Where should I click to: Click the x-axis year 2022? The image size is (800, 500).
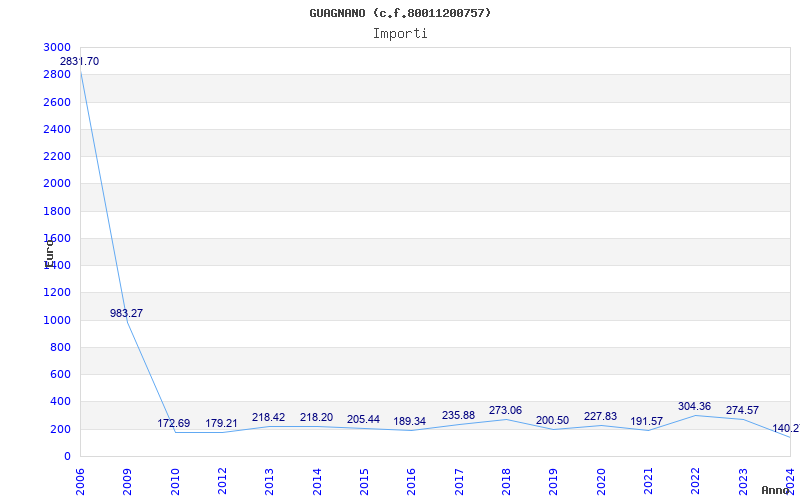[695, 481]
